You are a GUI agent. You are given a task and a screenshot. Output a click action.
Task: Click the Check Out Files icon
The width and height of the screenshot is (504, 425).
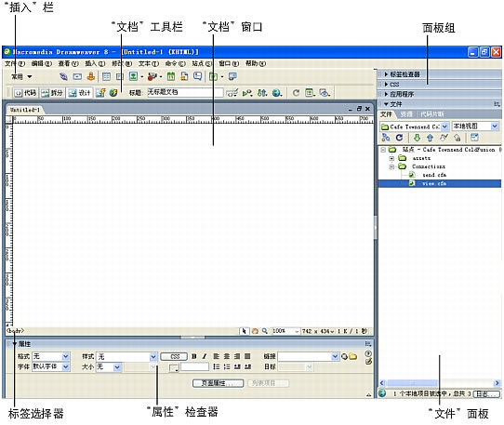click(444, 138)
